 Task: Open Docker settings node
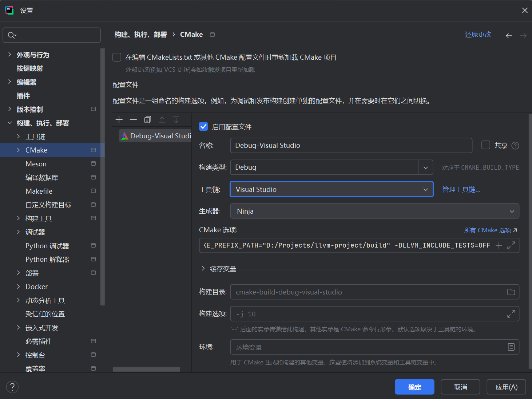coord(36,287)
